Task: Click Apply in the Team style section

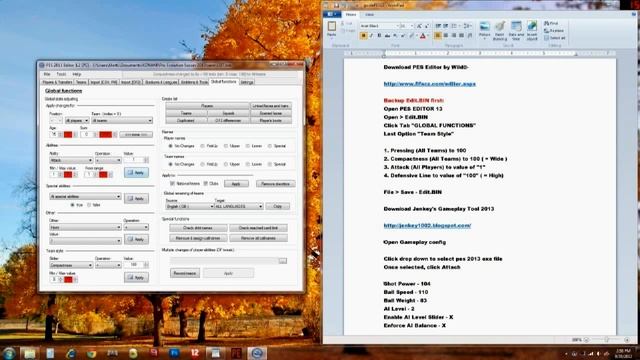Action: pos(136,278)
